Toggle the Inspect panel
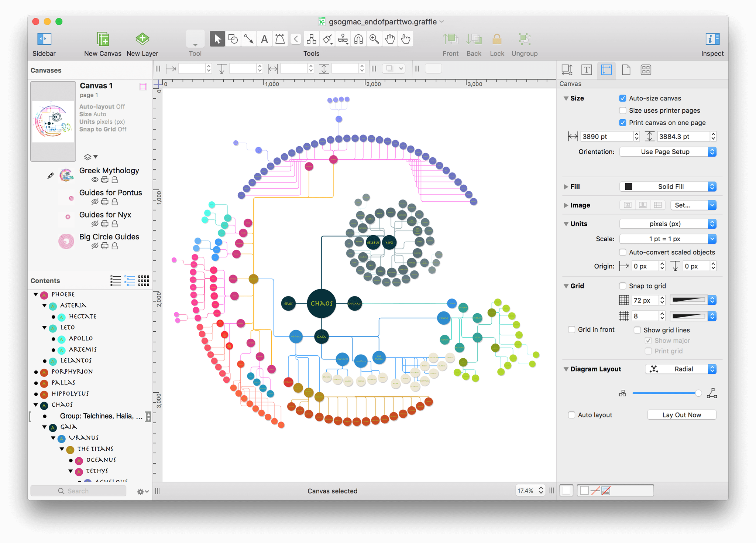Image resolution: width=756 pixels, height=543 pixels. click(712, 40)
